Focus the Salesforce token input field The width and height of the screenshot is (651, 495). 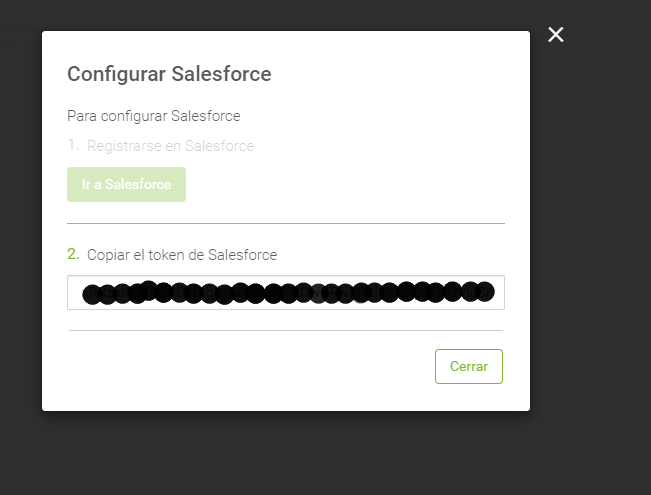point(286,292)
